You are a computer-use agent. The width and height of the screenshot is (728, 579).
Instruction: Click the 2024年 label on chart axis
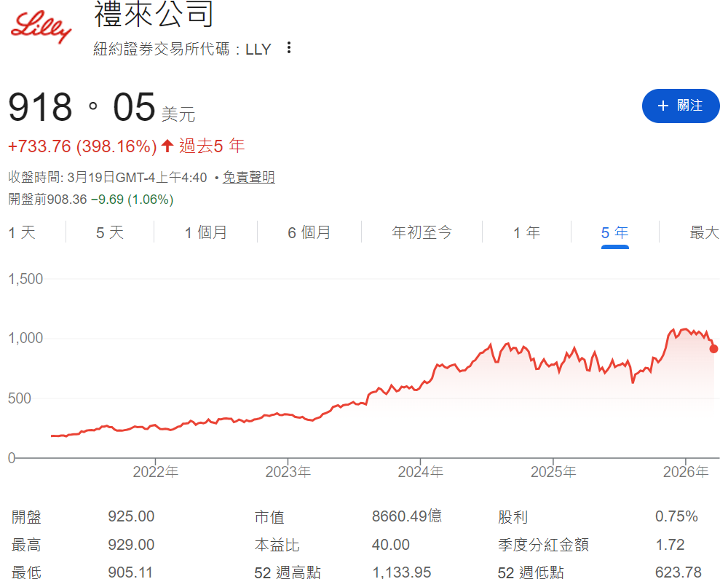(420, 471)
